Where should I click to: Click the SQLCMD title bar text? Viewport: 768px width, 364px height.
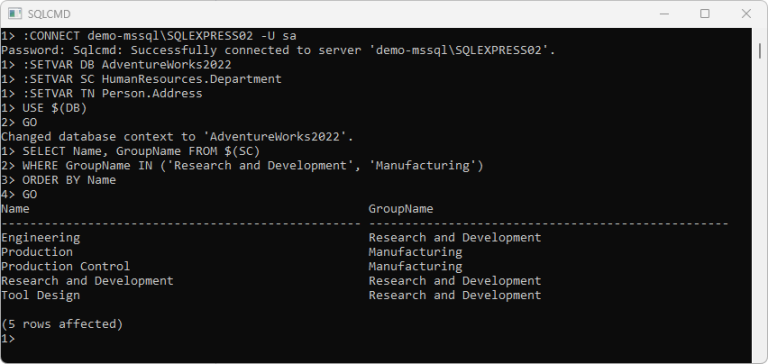49,14
